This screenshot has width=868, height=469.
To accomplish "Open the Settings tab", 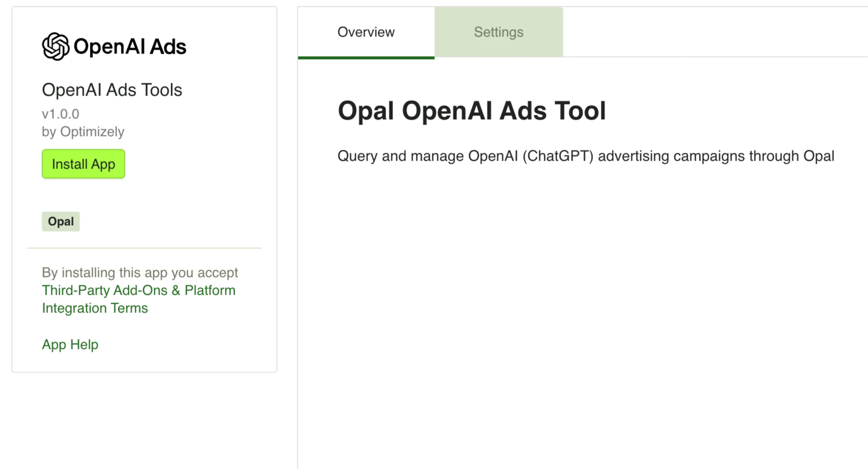I will pyautogui.click(x=499, y=32).
